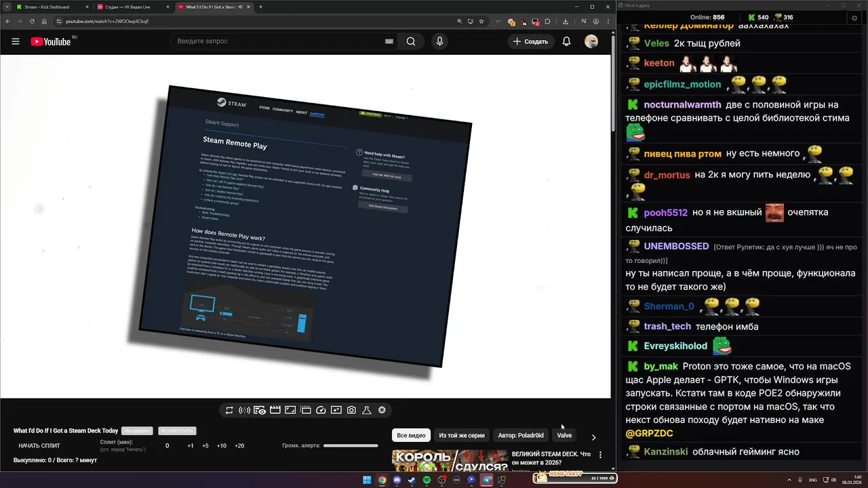Open the browser downloads icon
Image resolution: width=868 pixels, height=488 pixels.
[x=566, y=21]
